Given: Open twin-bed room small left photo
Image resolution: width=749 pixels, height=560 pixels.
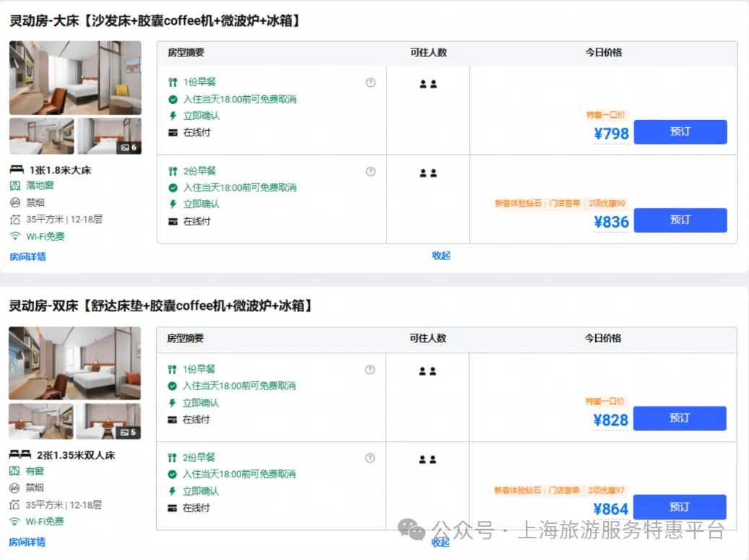Looking at the screenshot, I should (41, 421).
